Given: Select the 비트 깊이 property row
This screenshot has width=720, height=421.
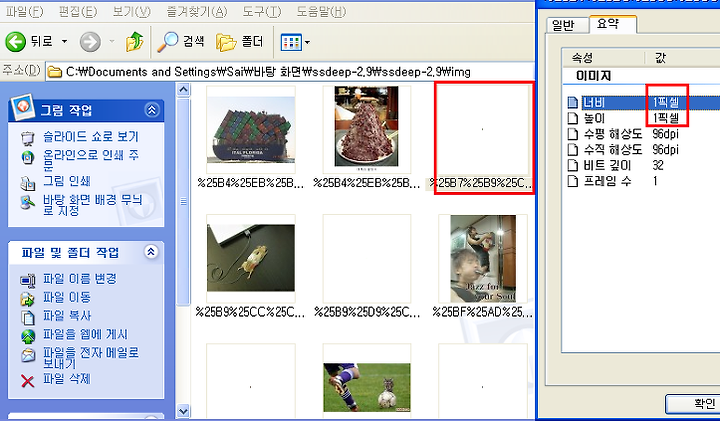Looking at the screenshot, I should (643, 165).
